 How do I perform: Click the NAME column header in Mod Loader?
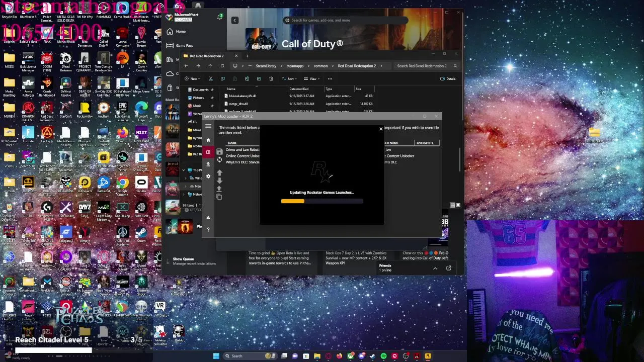(x=232, y=143)
